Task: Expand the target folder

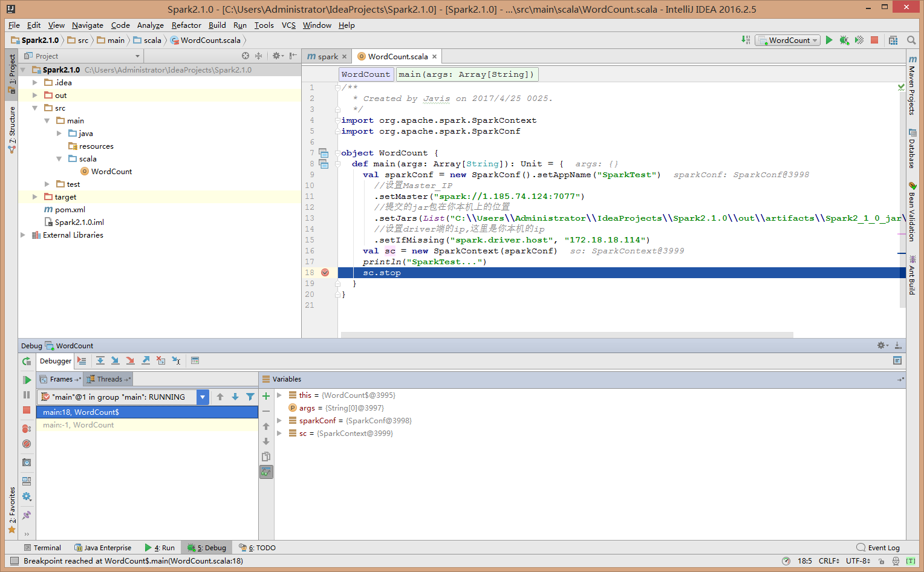Action: point(34,197)
